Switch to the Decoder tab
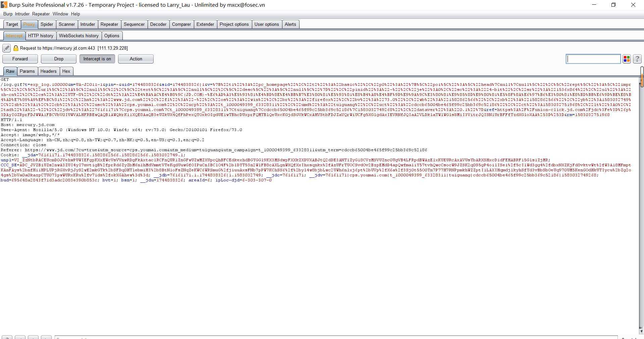This screenshot has width=644, height=339. 158,24
